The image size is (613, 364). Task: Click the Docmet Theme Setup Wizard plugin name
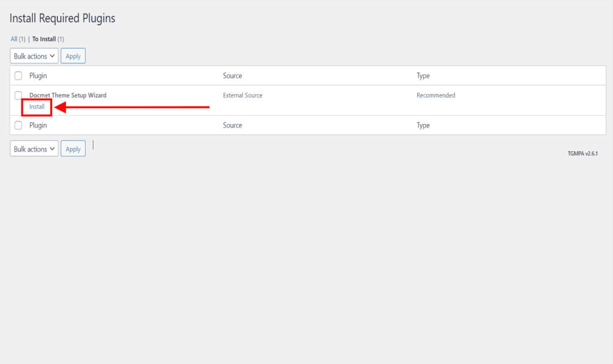tap(68, 95)
